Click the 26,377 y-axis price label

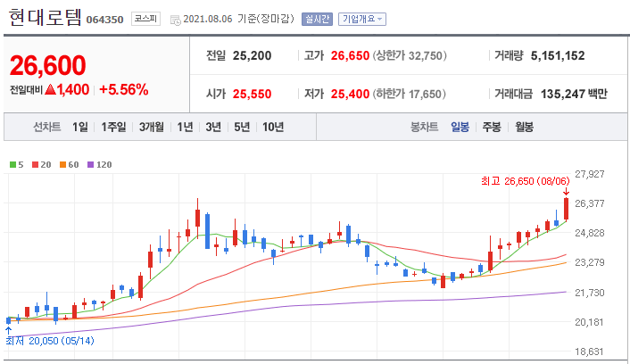point(590,203)
